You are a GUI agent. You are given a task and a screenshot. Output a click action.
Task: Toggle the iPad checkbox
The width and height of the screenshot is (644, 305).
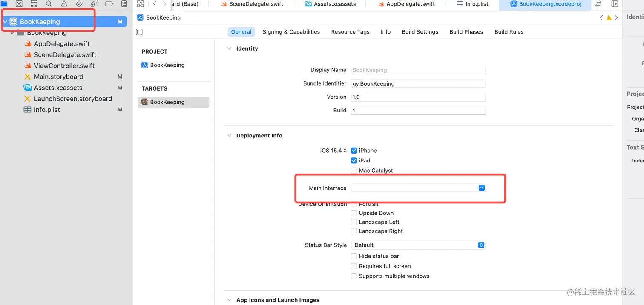coord(354,160)
